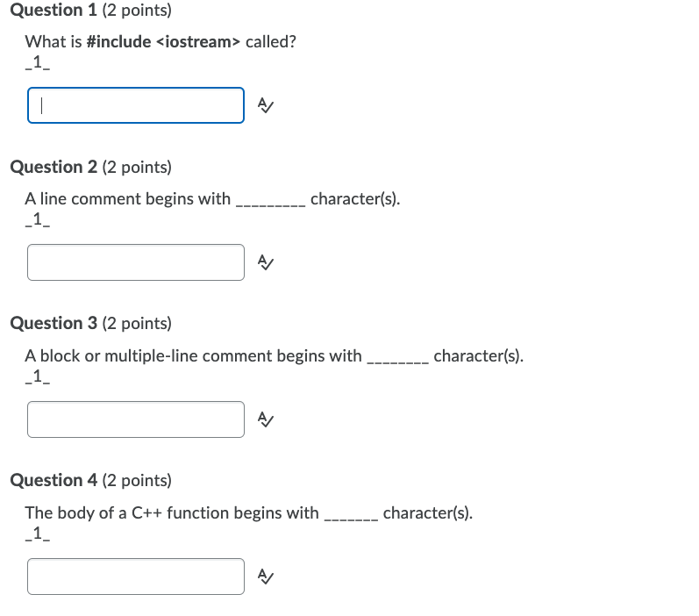
Task: Click the spell check icon for Question 2
Action: 265,262
